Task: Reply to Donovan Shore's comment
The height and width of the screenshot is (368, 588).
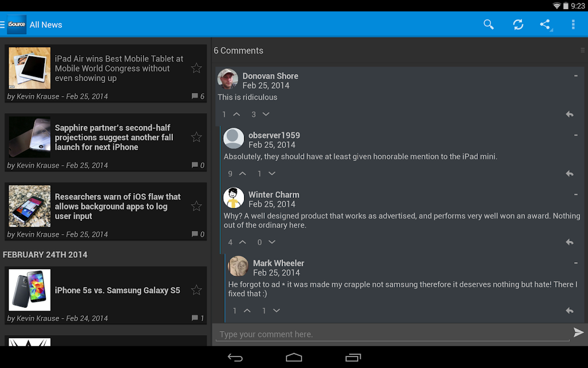Action: coord(570,114)
